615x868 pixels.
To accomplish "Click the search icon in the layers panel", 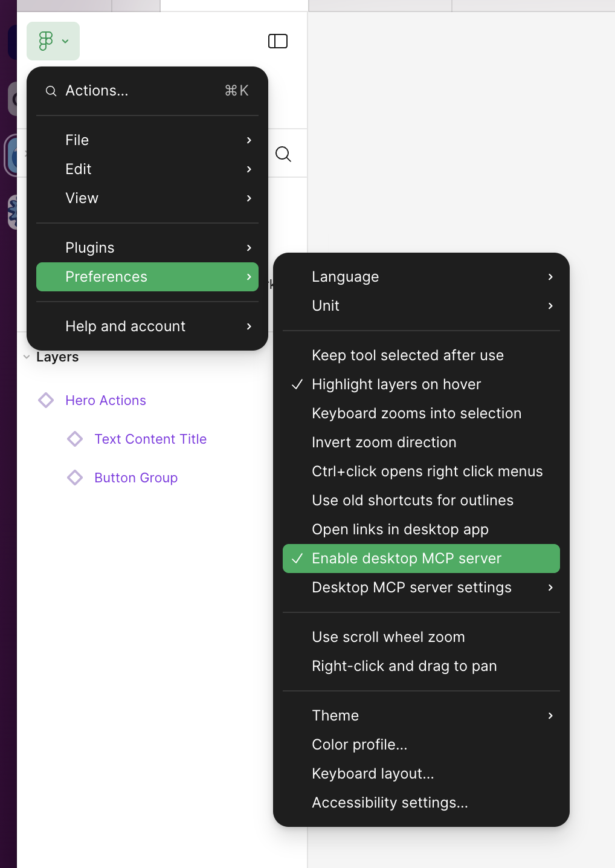I will point(283,154).
